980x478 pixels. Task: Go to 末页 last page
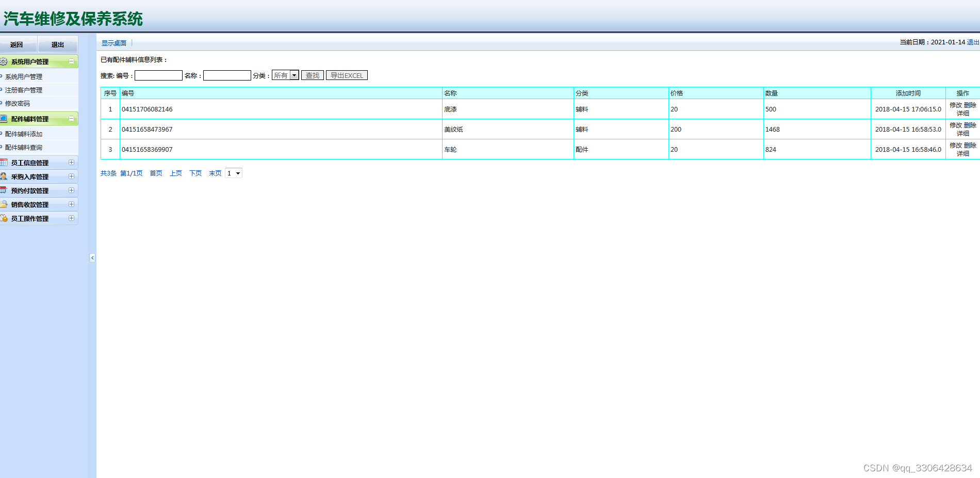(x=215, y=173)
